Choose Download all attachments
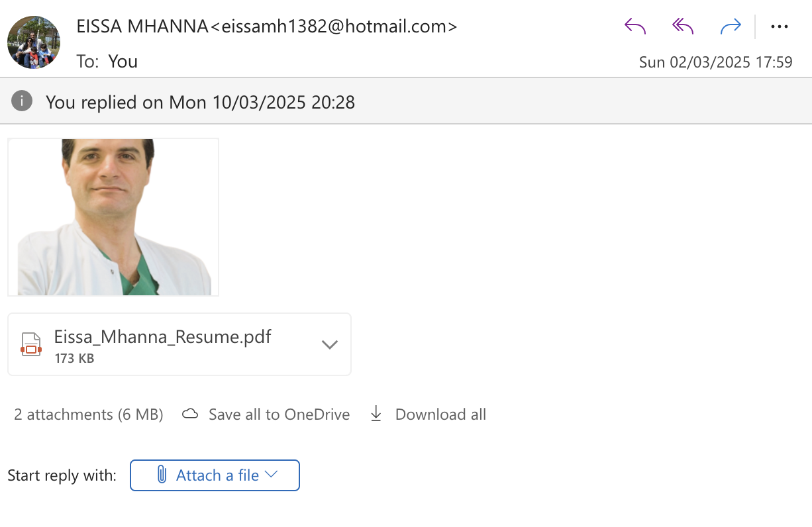812x527 pixels. click(x=440, y=414)
